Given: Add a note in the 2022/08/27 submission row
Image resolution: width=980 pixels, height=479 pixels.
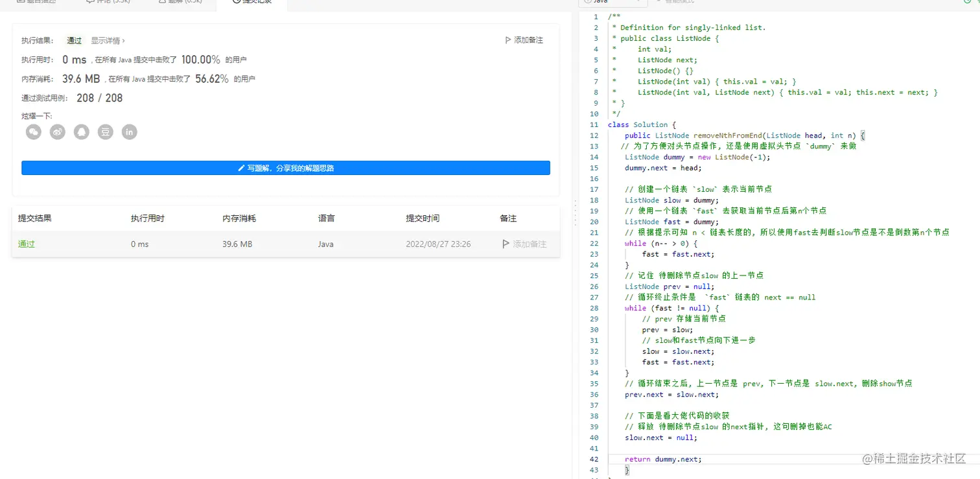Looking at the screenshot, I should coord(524,244).
